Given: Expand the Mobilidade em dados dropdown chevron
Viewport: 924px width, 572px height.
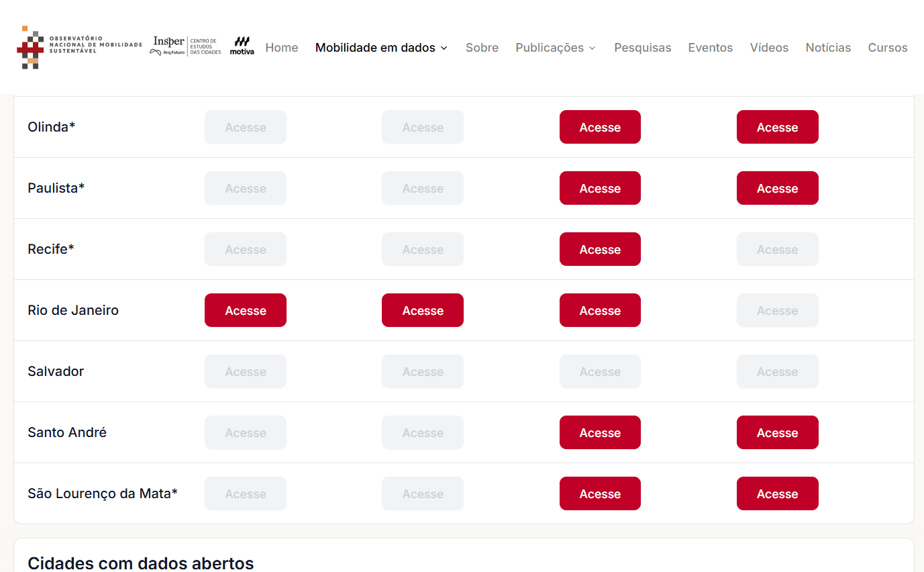Looking at the screenshot, I should click(444, 48).
